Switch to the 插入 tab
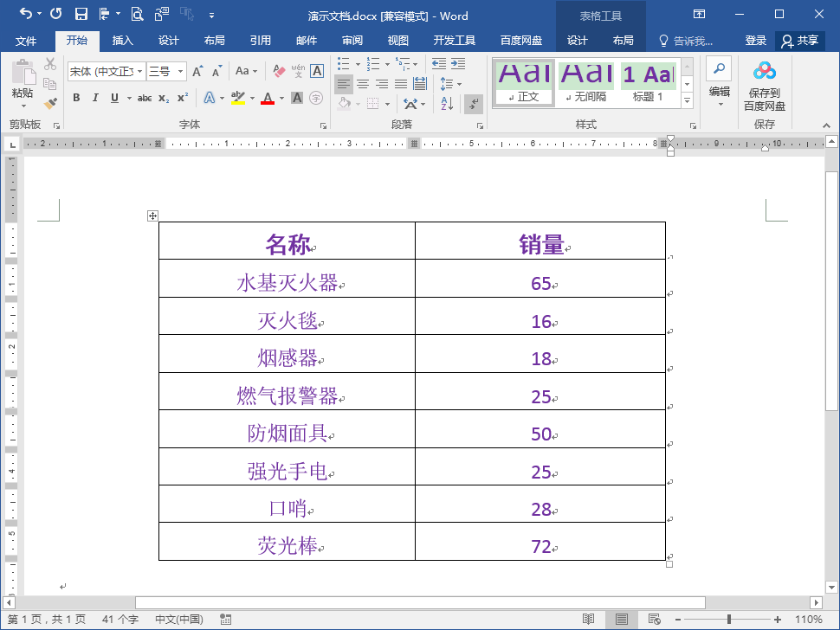The height and width of the screenshot is (630, 840). [x=122, y=41]
